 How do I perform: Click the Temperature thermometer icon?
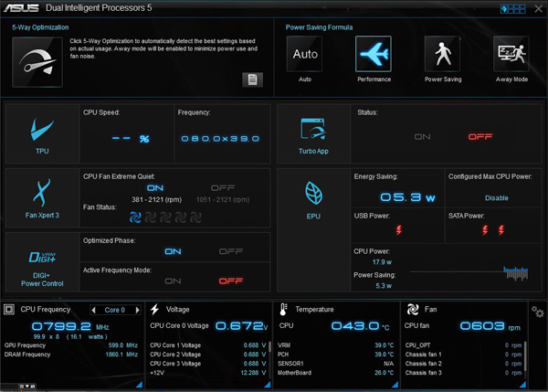tap(283, 310)
